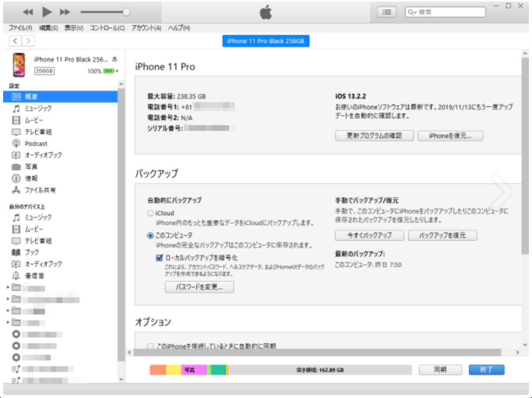
Task: Open the コントロール(C) menu
Action: [x=107, y=28]
